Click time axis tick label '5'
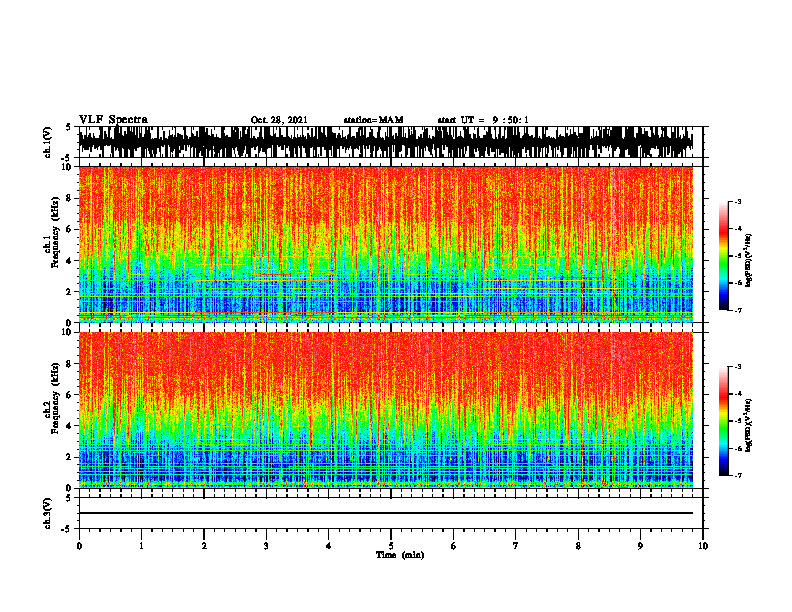 [x=391, y=546]
